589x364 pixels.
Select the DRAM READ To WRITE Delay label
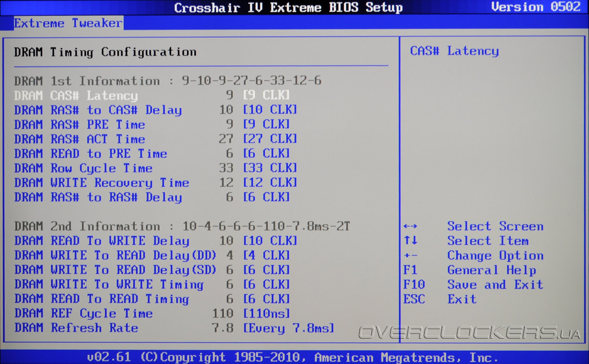coord(102,241)
